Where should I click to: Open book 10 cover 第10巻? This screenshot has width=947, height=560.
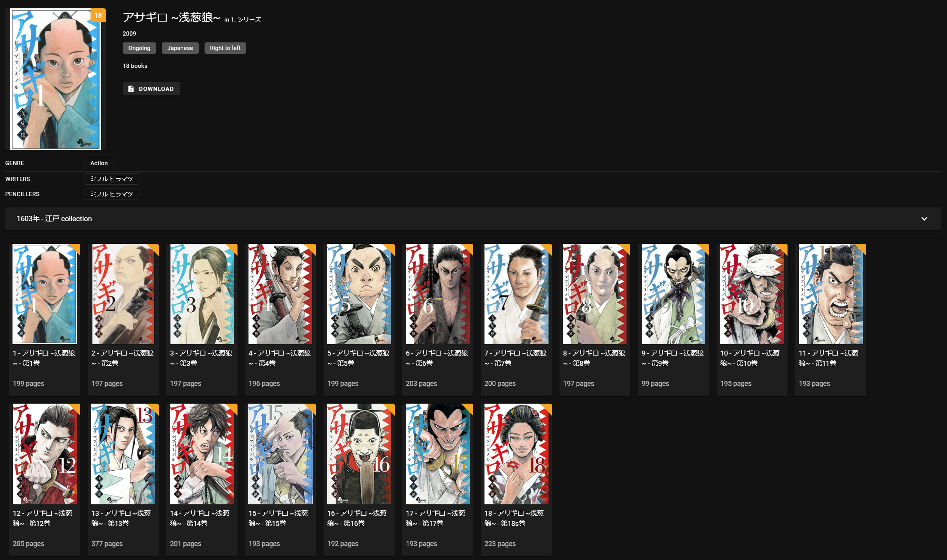[x=752, y=294]
